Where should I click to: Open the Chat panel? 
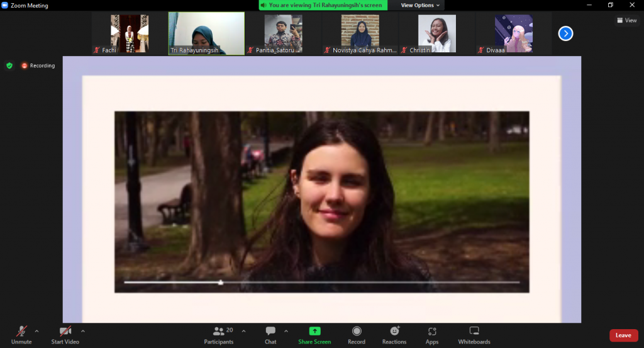coord(270,334)
